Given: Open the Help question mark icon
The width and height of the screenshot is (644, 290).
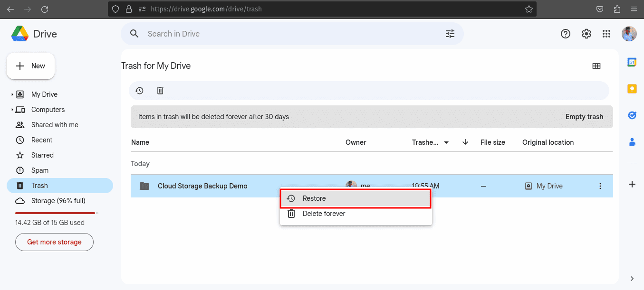Looking at the screenshot, I should pyautogui.click(x=566, y=34).
